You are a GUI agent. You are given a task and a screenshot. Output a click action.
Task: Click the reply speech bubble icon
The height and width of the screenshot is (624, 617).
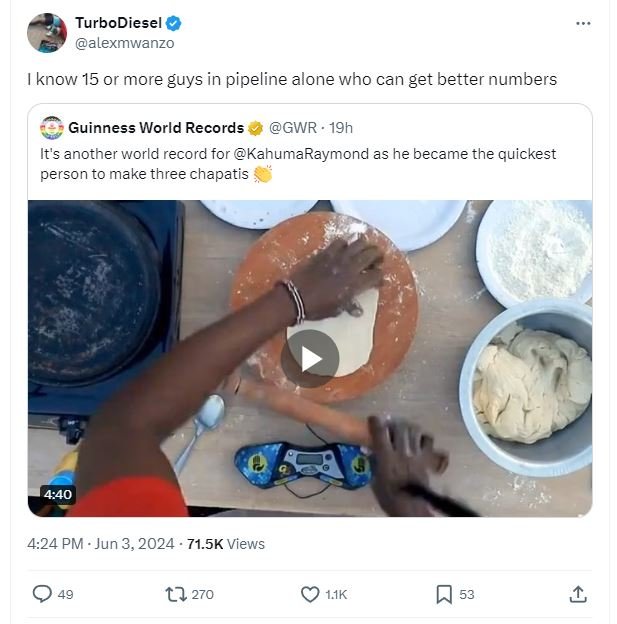point(42,594)
